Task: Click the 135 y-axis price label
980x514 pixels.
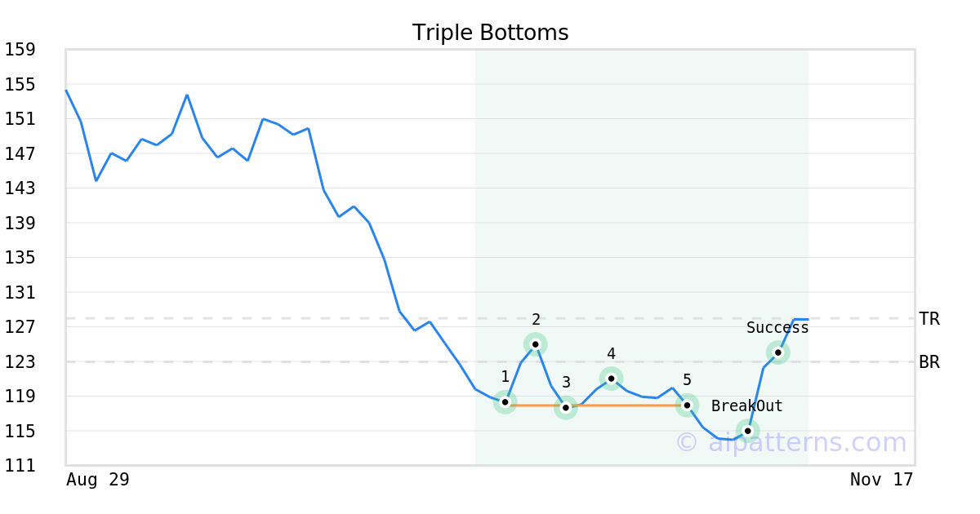Action: coord(20,258)
